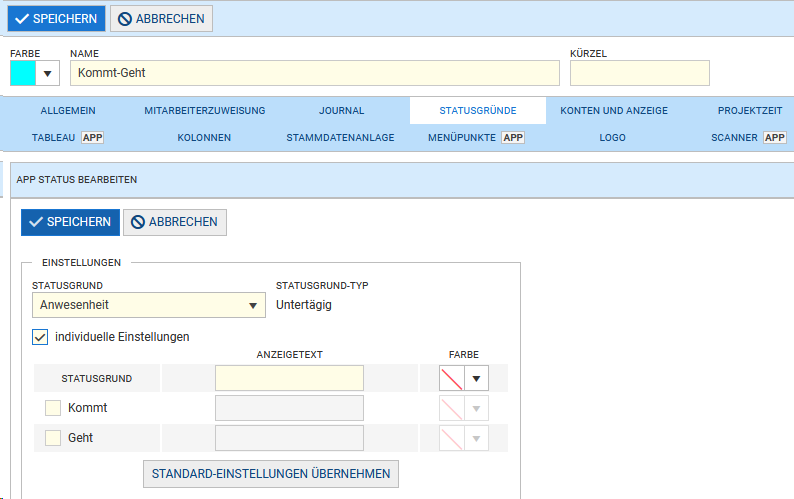Open the Konten und Anzeige tab
This screenshot has height=499, width=794.
(614, 110)
